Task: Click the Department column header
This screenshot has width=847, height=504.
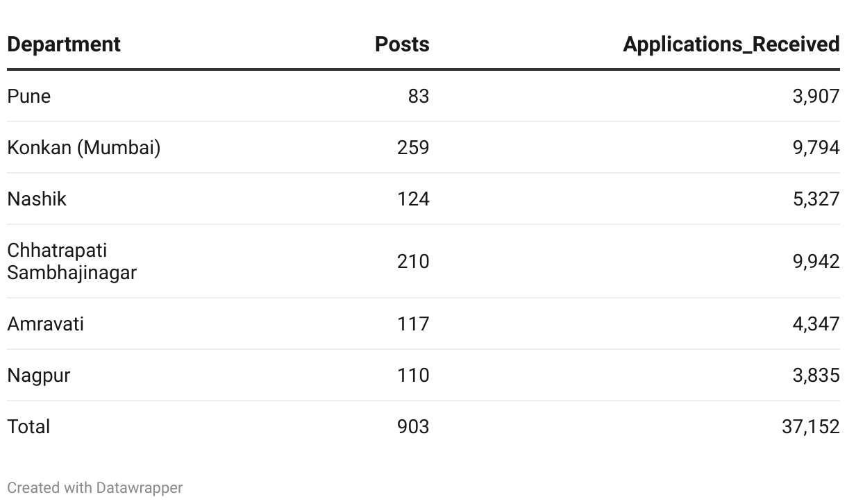Action: pos(64,44)
